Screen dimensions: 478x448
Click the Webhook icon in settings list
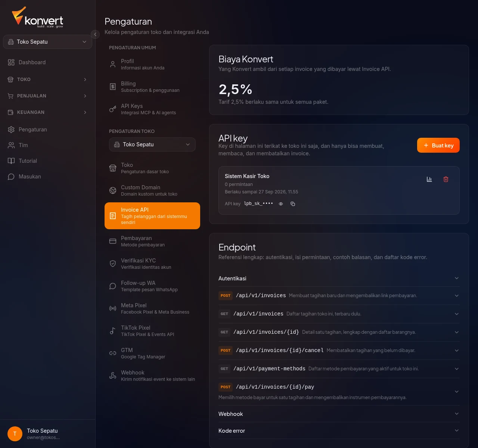[x=113, y=376]
